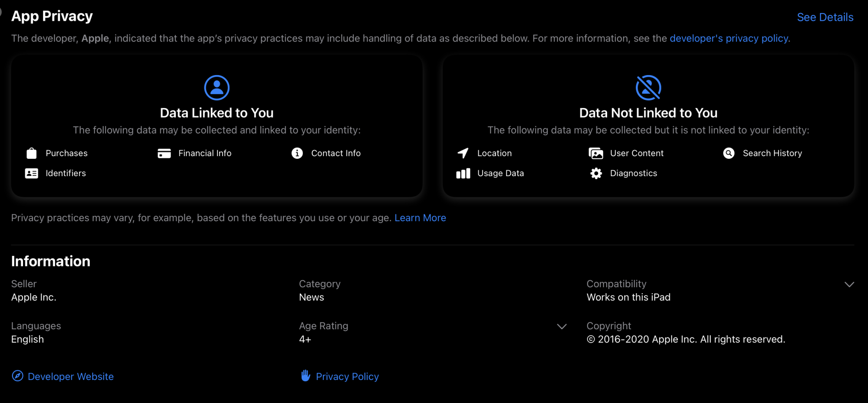Click the News category value
868x403 pixels.
pyautogui.click(x=311, y=297)
